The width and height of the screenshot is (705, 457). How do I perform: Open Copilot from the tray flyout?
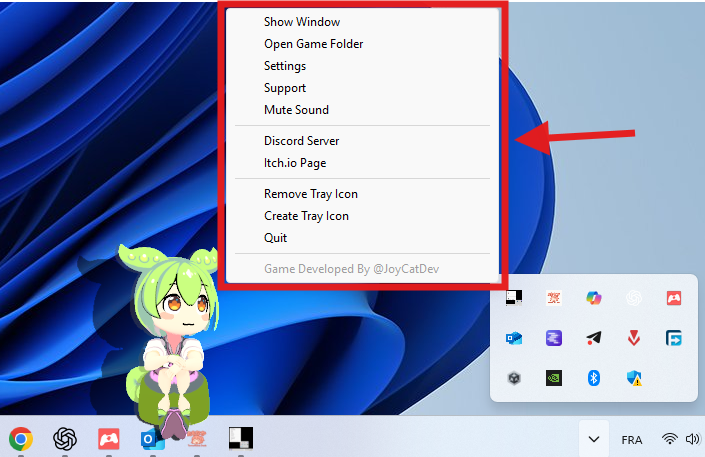pos(594,298)
